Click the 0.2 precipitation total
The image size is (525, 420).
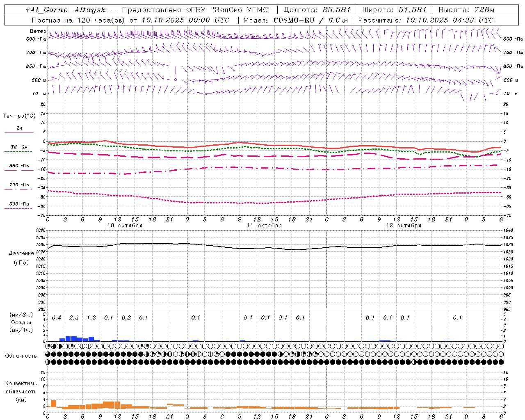coord(126,317)
